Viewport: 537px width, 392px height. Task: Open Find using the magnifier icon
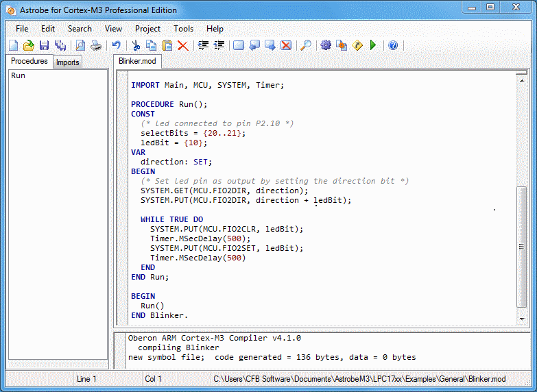point(305,45)
